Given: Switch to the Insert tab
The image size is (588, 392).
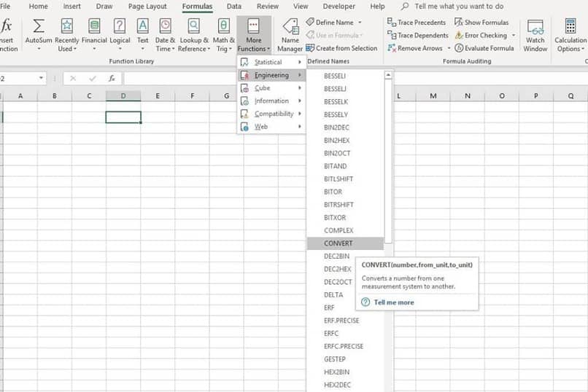Looking at the screenshot, I should (x=71, y=7).
